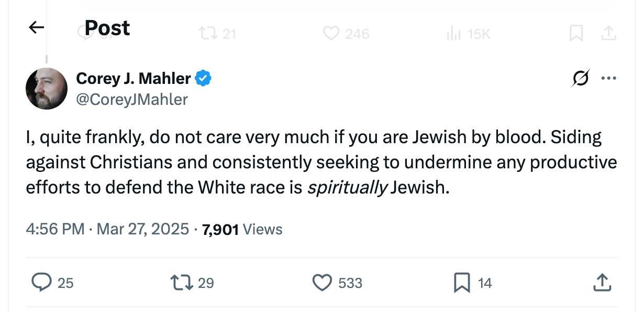
Task: Like the upper post with 246 likes
Action: pos(331,34)
